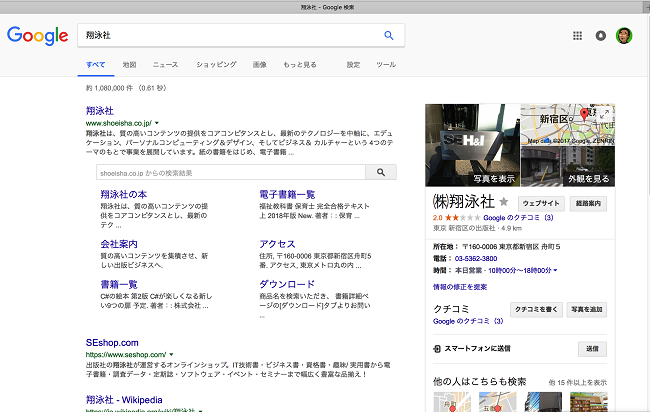This screenshot has height=412, width=650.
Task: Save 翔泳社 with the star icon
Action: [x=504, y=202]
